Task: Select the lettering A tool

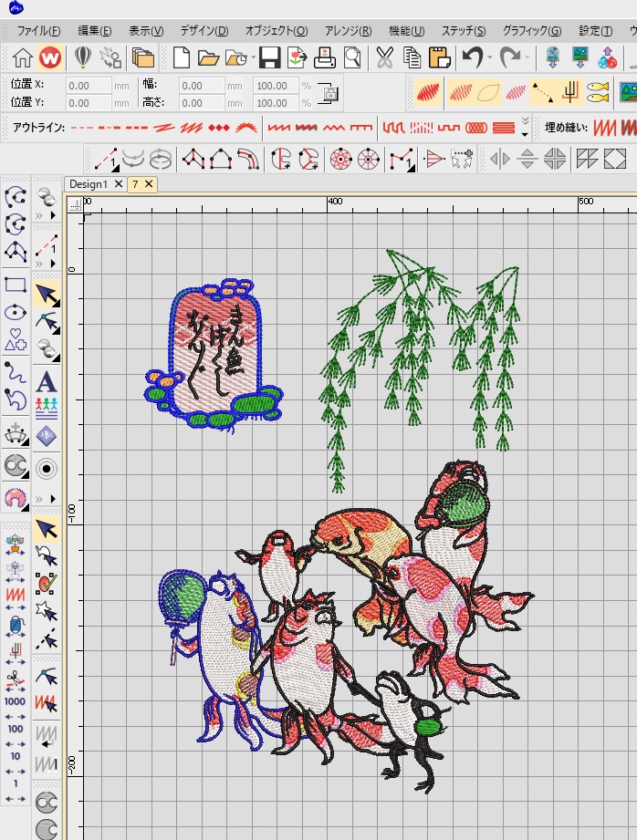Action: tap(47, 382)
